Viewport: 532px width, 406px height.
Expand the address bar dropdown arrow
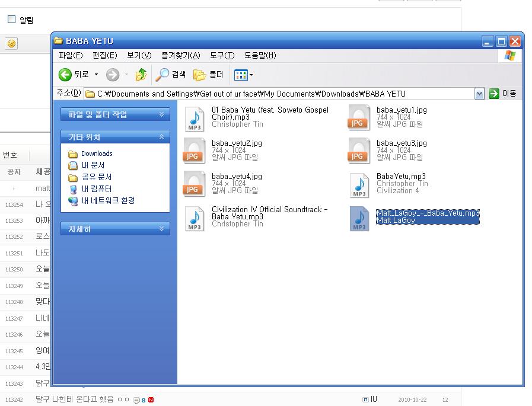pos(479,94)
